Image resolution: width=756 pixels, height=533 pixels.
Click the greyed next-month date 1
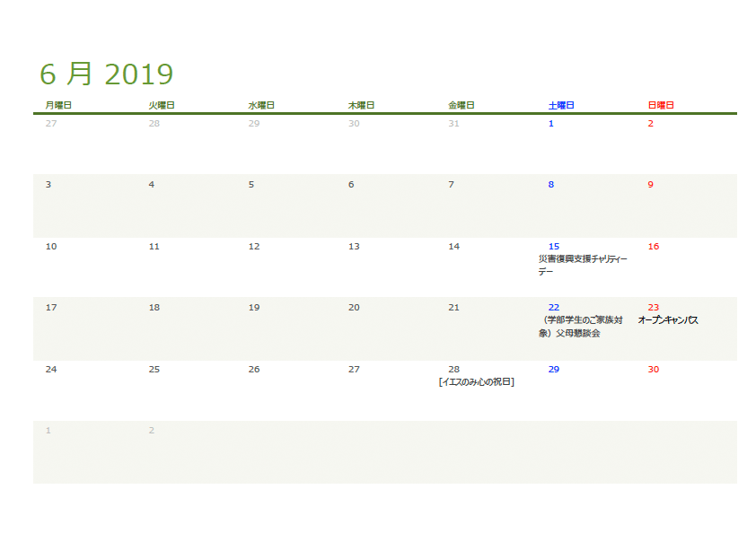[48, 431]
